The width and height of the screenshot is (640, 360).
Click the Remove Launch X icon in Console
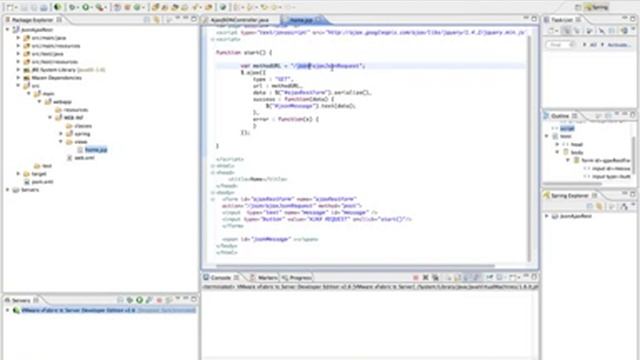click(x=426, y=278)
